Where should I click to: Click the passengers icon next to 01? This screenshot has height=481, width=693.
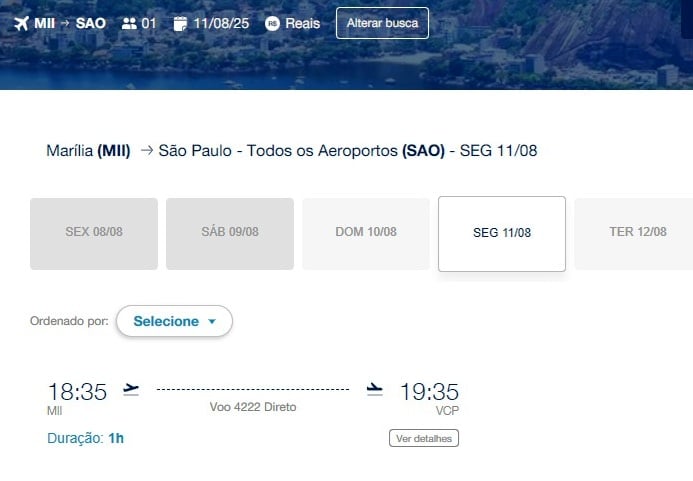[129, 23]
